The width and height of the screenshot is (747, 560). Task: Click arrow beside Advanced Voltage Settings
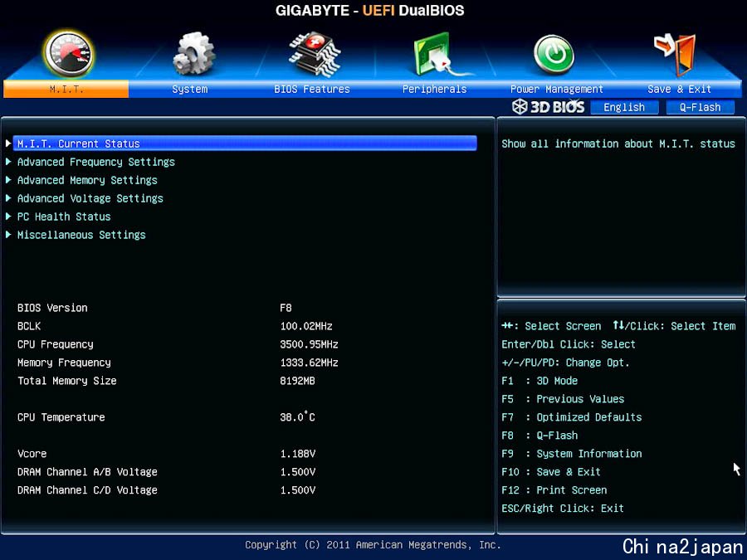coord(8,197)
